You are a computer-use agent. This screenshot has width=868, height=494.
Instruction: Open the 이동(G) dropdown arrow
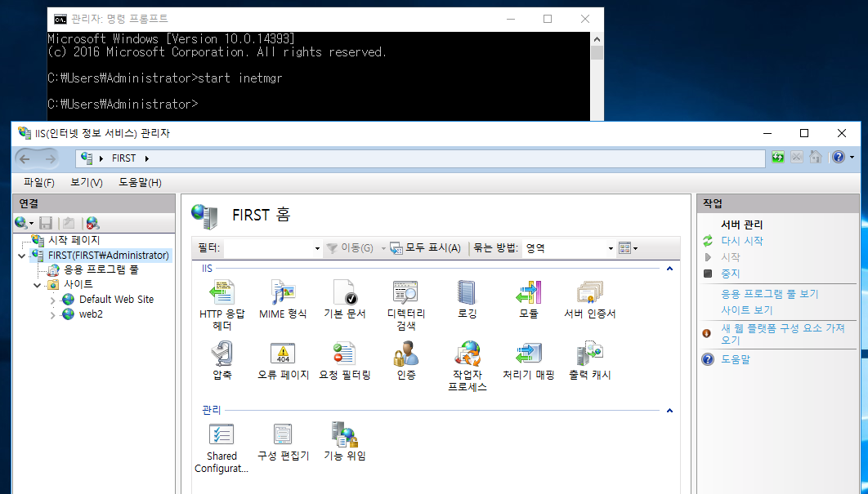pyautogui.click(x=383, y=248)
